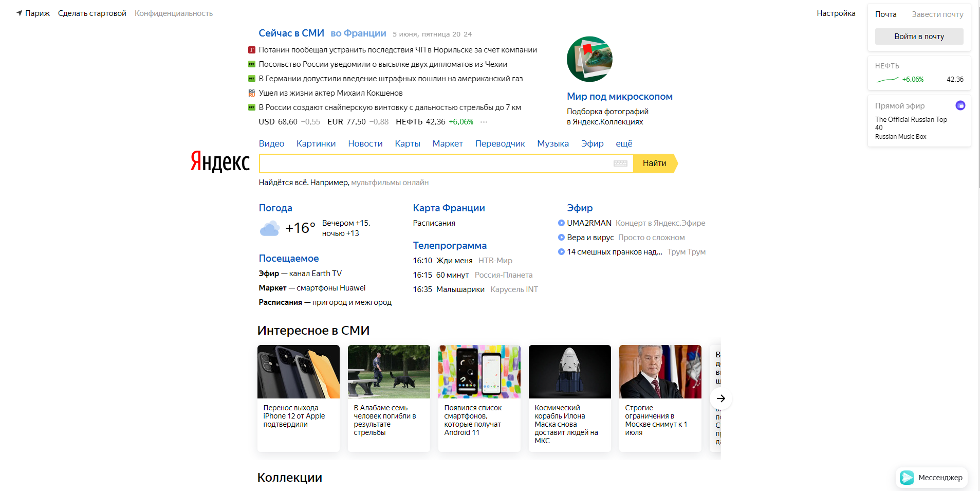The image size is (980, 491).
Task: Open The Official Russian Top 40 broadcast
Action: point(911,123)
